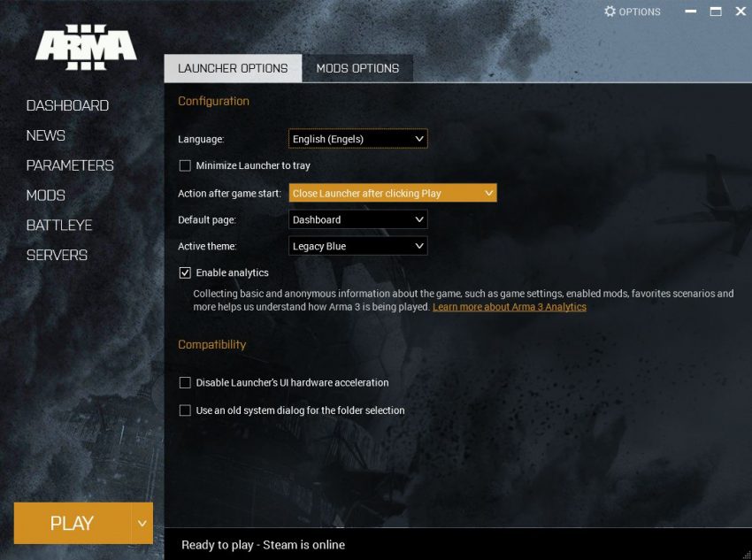The image size is (752, 560).
Task: Open the Language selection dropdown
Action: coord(357,139)
